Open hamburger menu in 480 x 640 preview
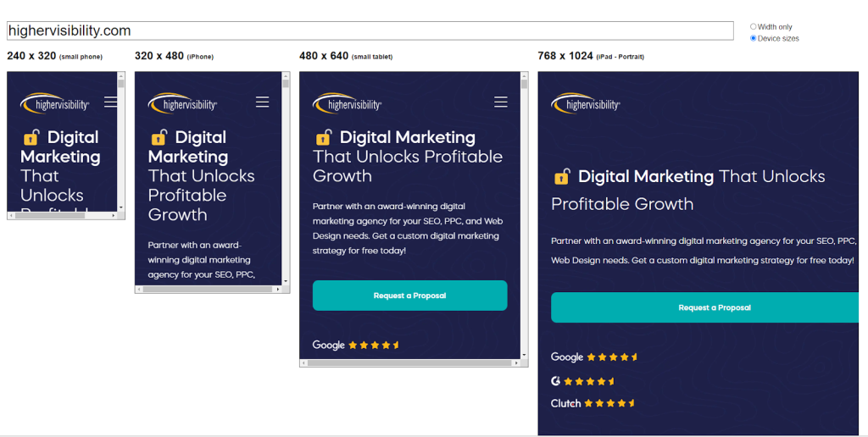Screen dimensions: 868x437 (501, 102)
